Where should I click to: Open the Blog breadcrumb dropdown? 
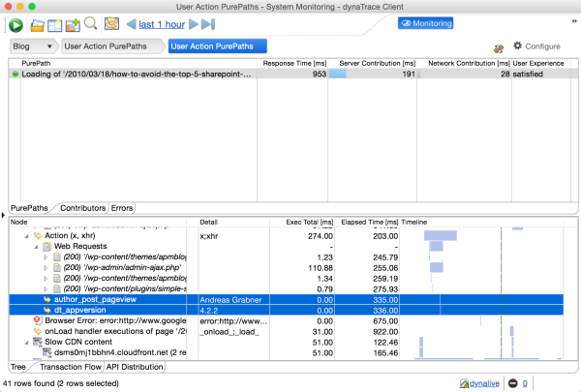point(33,46)
